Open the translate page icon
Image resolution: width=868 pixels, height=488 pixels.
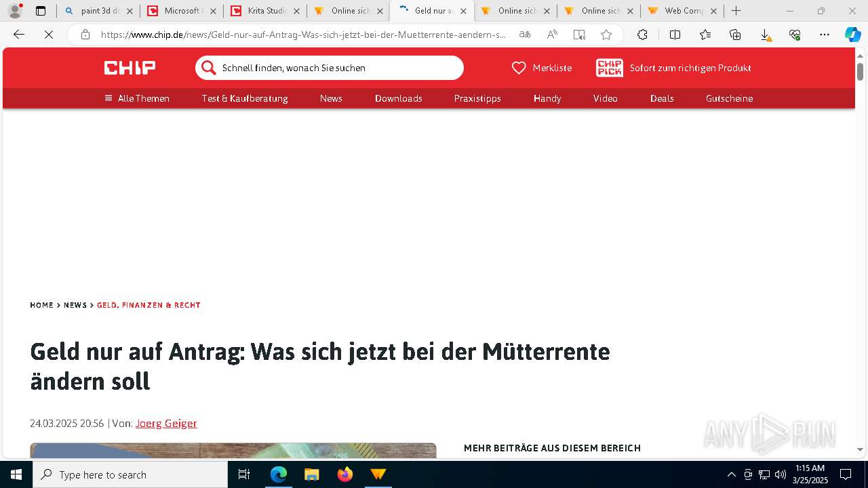click(x=525, y=35)
